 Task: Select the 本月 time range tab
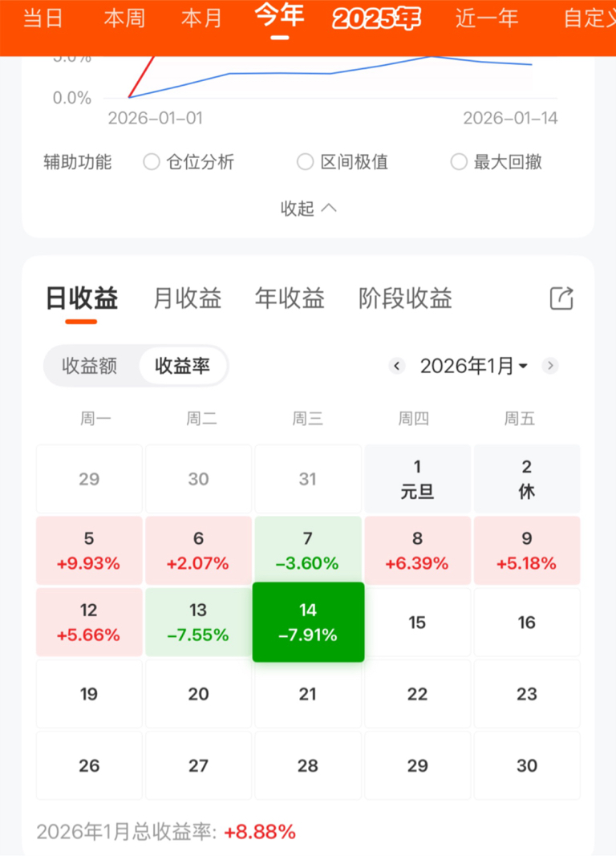[201, 18]
